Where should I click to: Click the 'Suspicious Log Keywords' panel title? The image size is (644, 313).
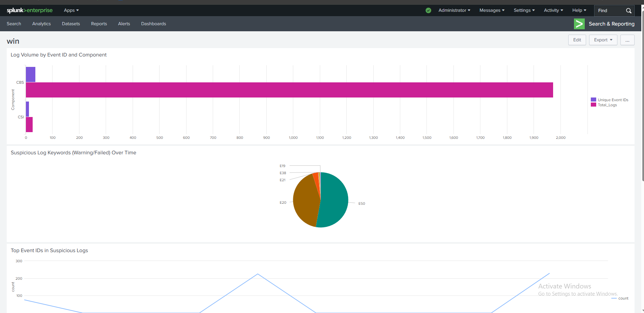73,153
